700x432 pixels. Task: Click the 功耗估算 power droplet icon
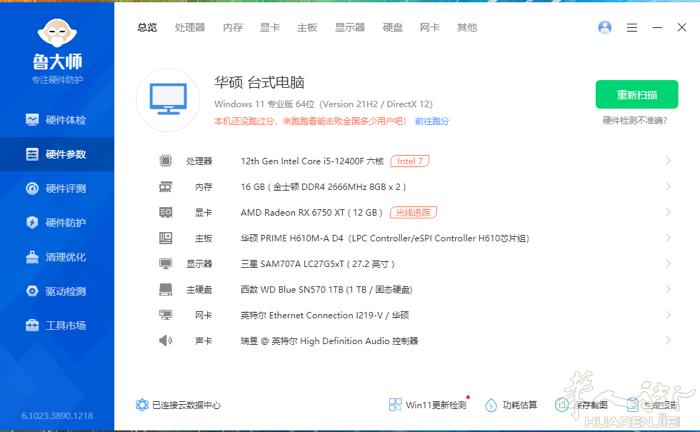(x=491, y=405)
